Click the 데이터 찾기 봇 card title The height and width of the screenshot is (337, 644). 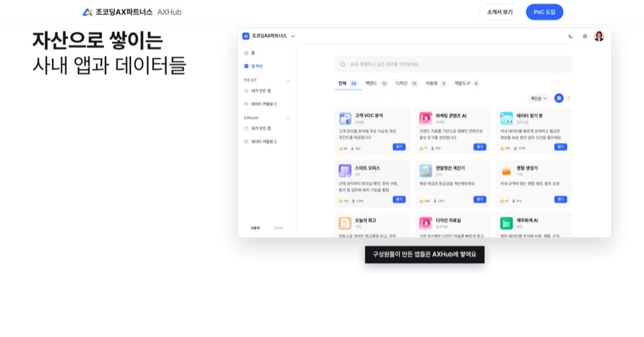tap(529, 115)
